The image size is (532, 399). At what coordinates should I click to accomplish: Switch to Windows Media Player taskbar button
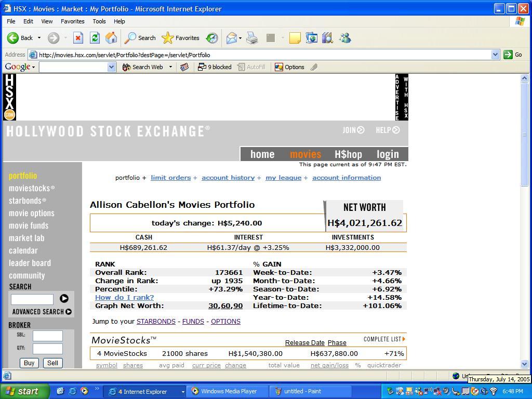pyautogui.click(x=228, y=391)
